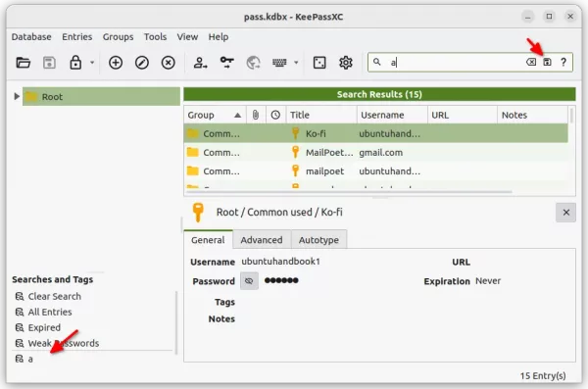
Task: Sort by the Group column header
Action: point(215,115)
